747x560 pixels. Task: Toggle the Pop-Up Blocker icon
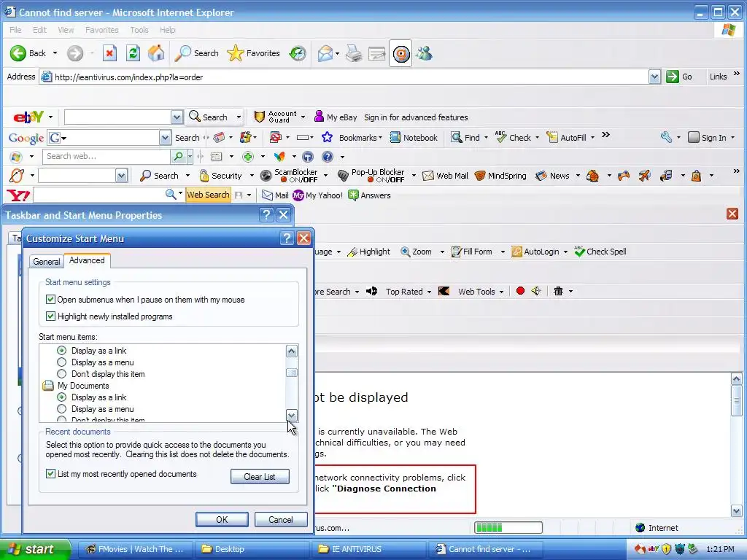(343, 175)
